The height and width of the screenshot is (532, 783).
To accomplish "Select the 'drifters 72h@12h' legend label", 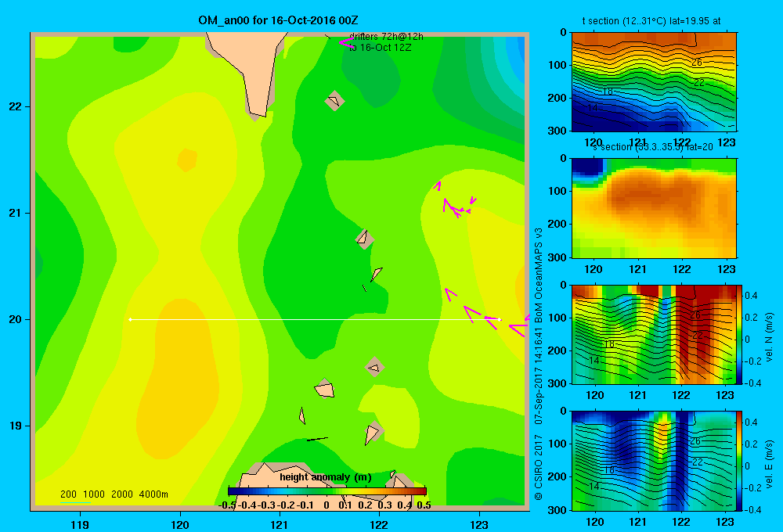I will pos(386,37).
